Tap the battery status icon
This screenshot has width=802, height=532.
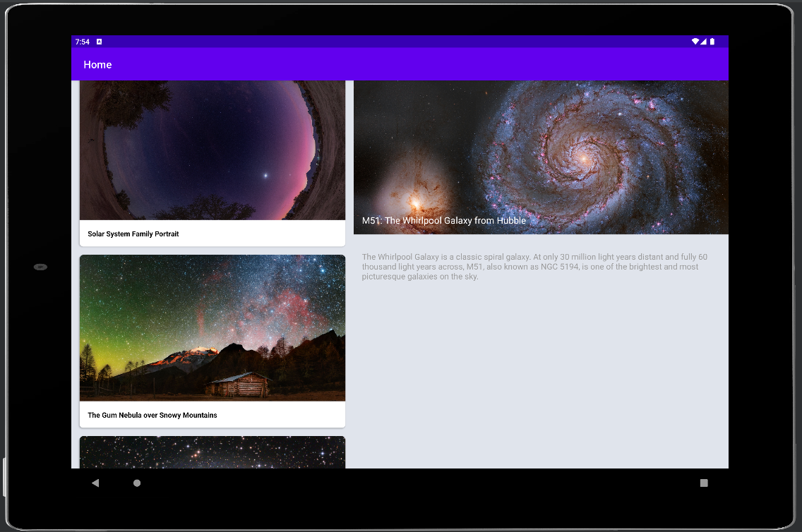click(x=712, y=42)
